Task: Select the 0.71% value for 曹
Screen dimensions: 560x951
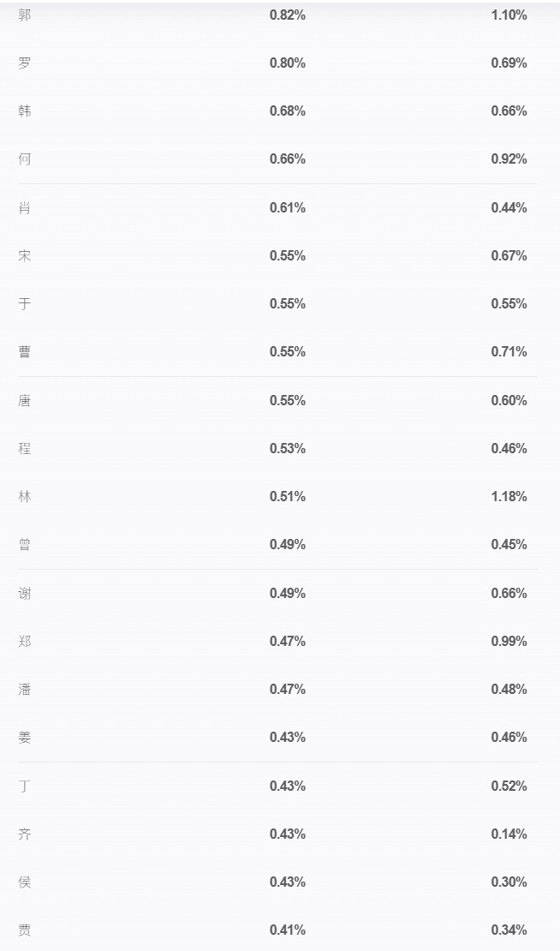Action: (x=509, y=351)
